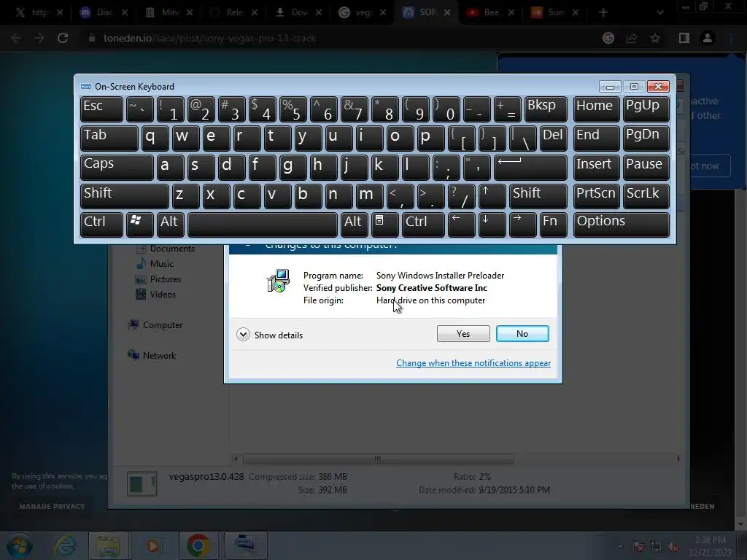This screenshot has width=747, height=560.
Task: Open a new Chrome tab
Action: click(603, 12)
